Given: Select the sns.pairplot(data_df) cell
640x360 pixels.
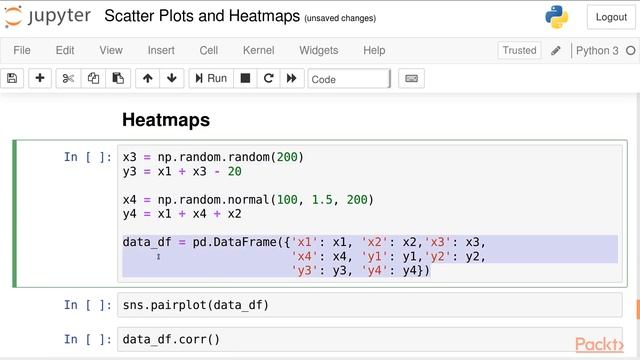Looking at the screenshot, I should (x=369, y=305).
